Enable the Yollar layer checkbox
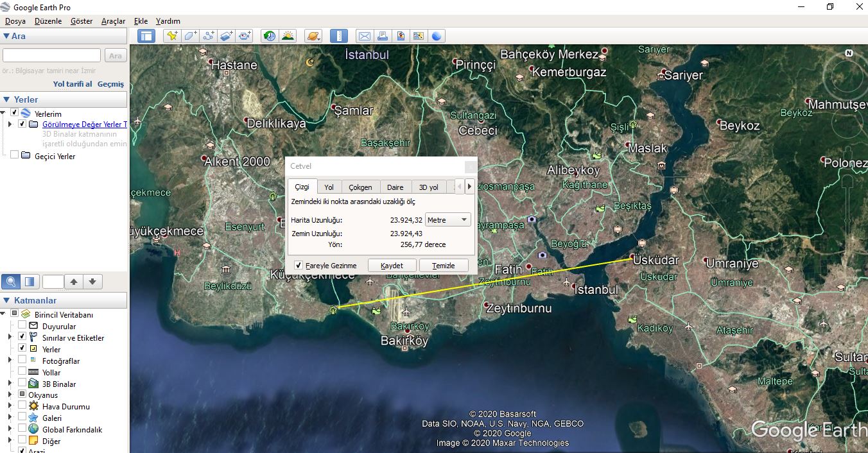 tap(22, 372)
